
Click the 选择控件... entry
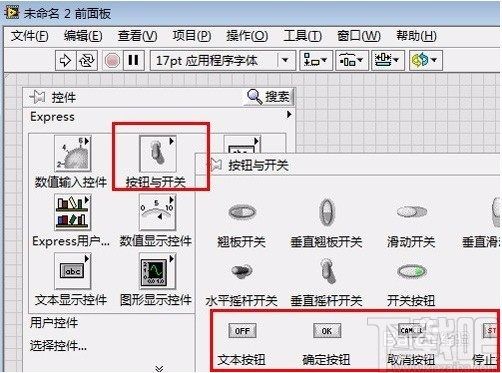click(58, 345)
